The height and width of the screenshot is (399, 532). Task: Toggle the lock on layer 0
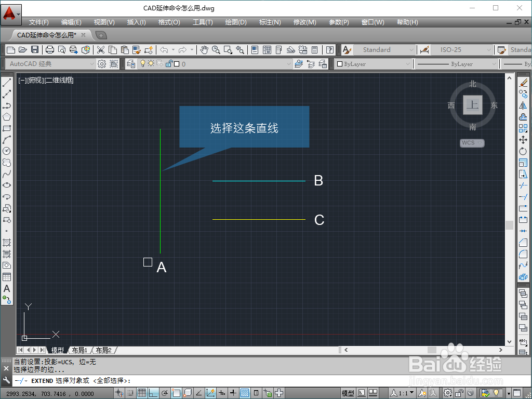(x=169, y=63)
